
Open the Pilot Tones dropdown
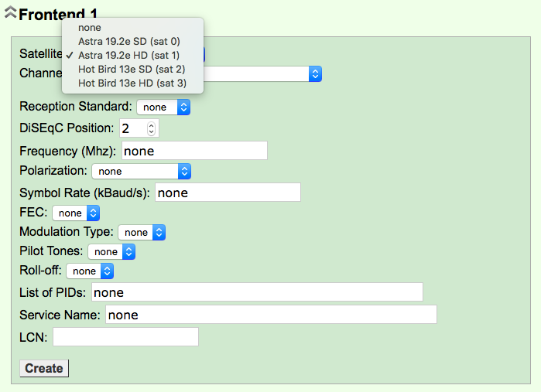click(x=111, y=252)
